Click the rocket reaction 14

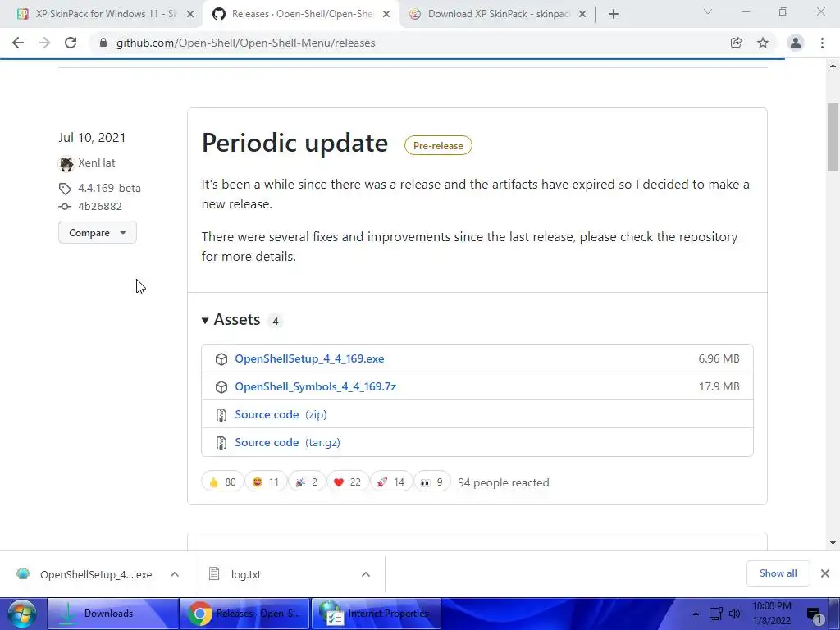pyautogui.click(x=391, y=482)
